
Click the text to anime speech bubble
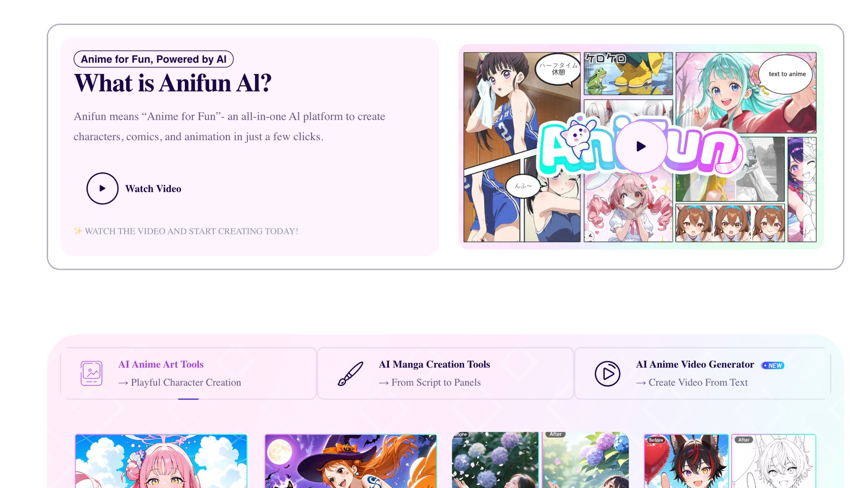tap(787, 74)
